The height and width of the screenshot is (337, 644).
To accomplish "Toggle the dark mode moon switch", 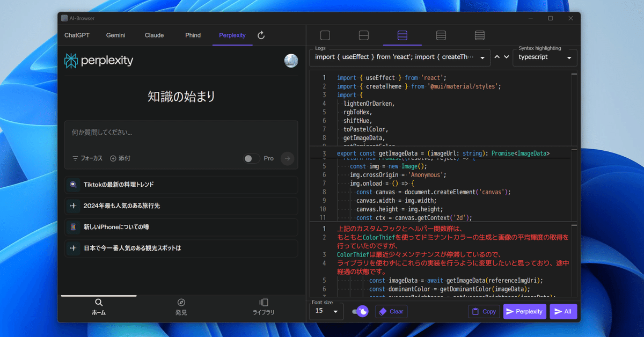I will click(x=360, y=311).
